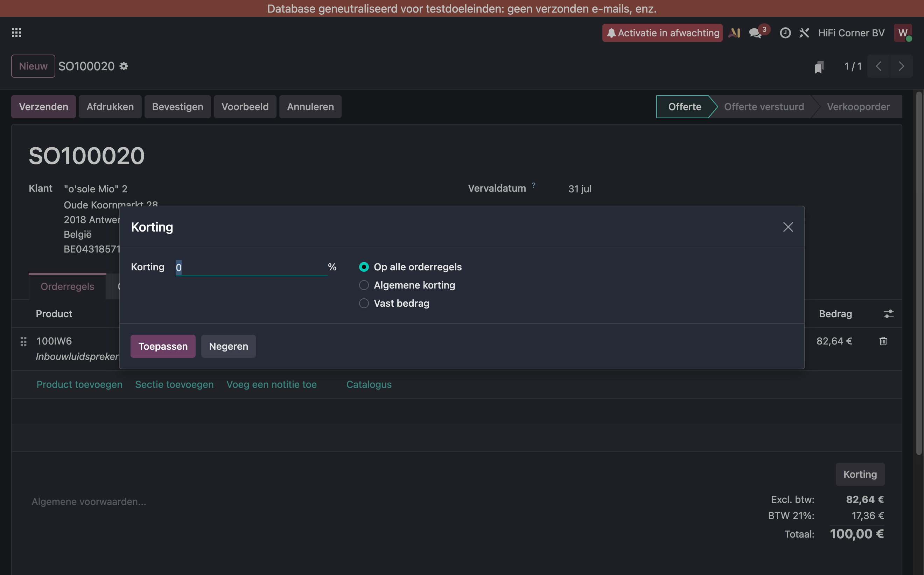Open the apps grid menu

click(x=16, y=33)
